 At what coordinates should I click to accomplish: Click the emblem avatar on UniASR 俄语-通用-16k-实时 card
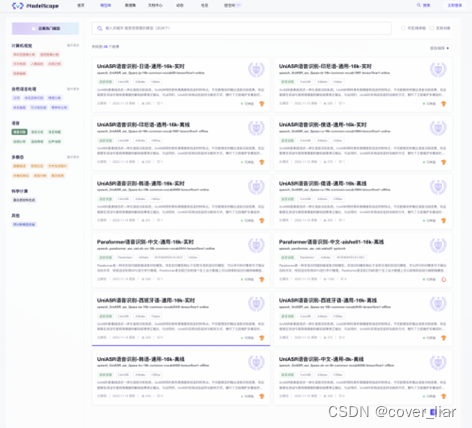pyautogui.click(x=438, y=128)
